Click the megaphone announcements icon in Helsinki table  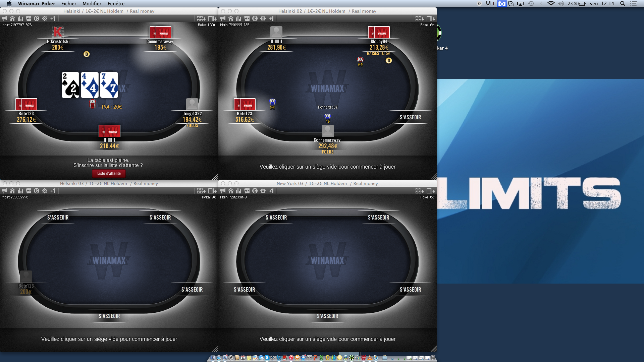[4, 18]
